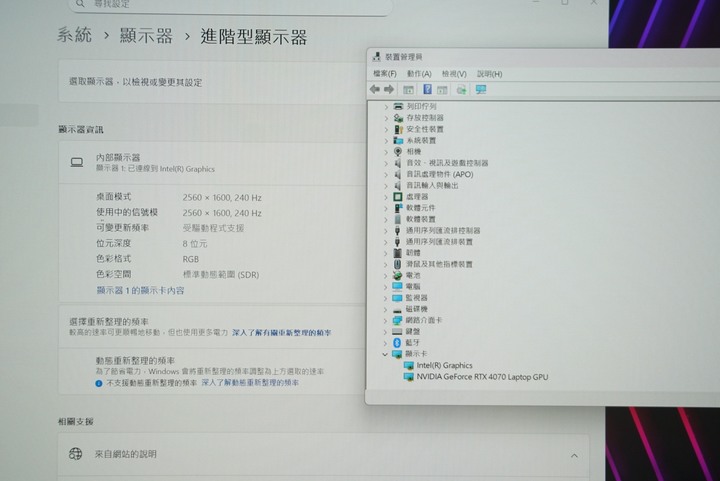Open the 動作(A) Action menu
Image resolution: width=720 pixels, height=481 pixels.
(419, 74)
